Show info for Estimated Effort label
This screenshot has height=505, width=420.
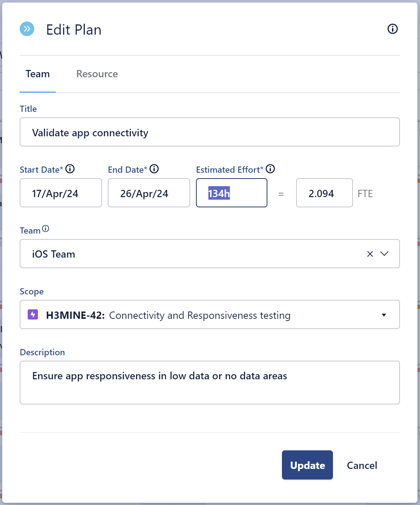[x=270, y=169]
